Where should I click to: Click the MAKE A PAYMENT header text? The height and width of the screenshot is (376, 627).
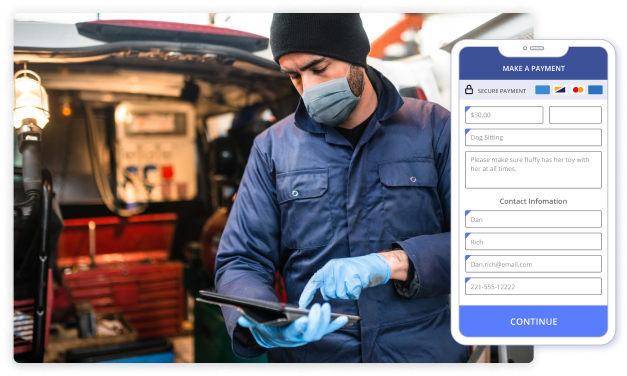click(x=533, y=68)
